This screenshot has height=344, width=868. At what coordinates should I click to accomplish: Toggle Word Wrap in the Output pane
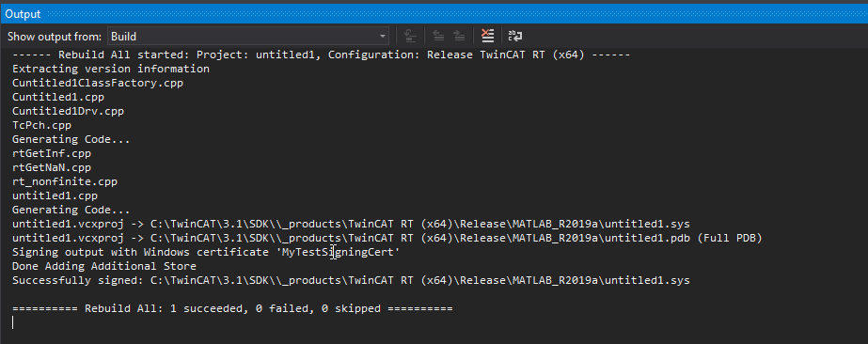click(x=515, y=37)
